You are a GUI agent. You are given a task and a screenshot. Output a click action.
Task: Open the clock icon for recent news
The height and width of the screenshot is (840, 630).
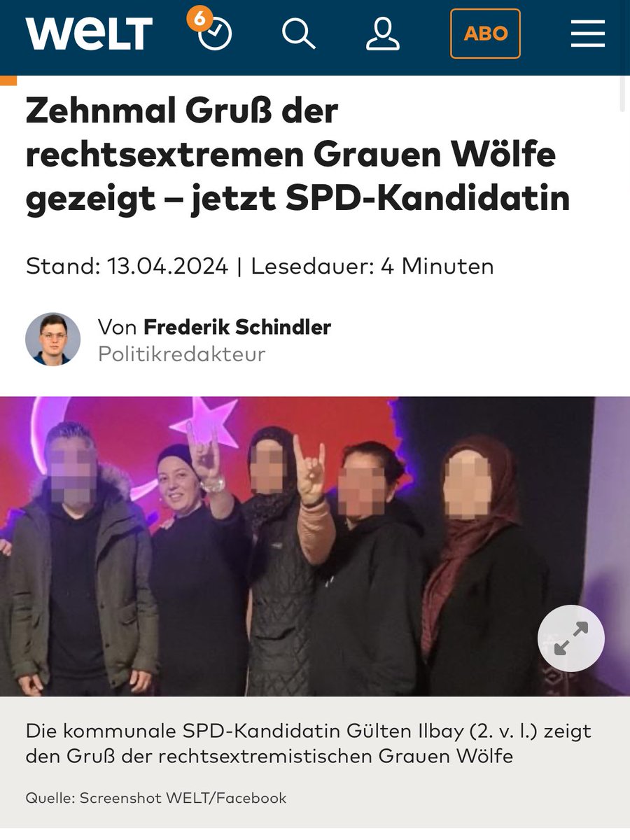(216, 34)
